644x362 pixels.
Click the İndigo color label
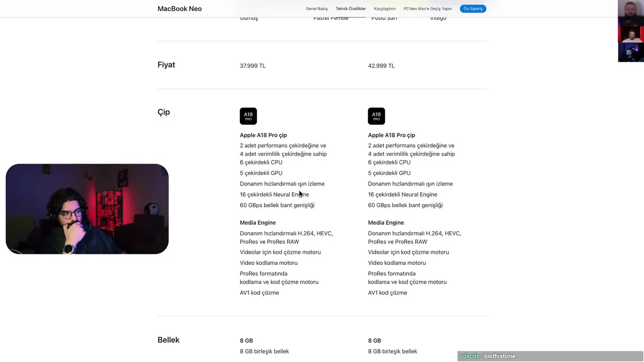pos(438,19)
